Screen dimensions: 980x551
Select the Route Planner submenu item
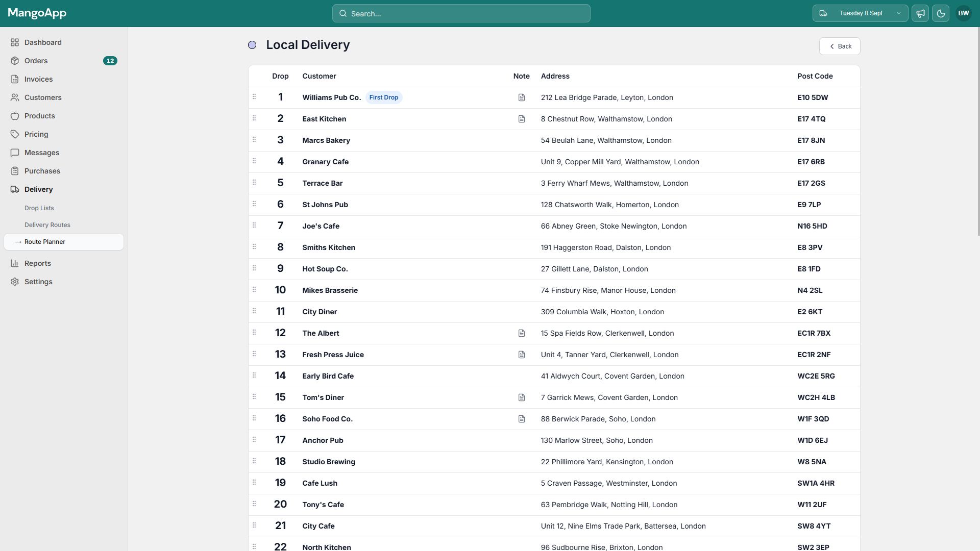pyautogui.click(x=64, y=242)
